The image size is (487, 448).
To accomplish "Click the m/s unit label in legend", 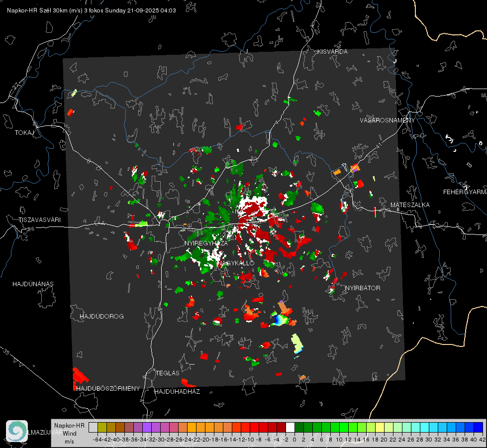I will 69,442.
